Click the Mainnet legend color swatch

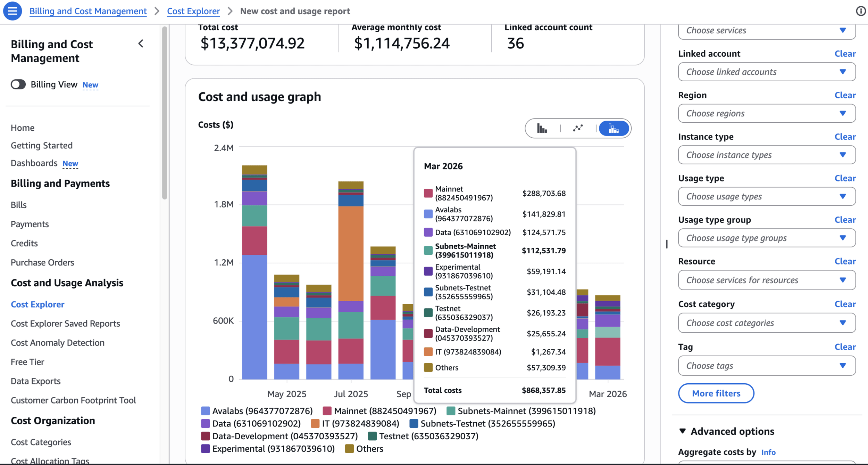327,411
